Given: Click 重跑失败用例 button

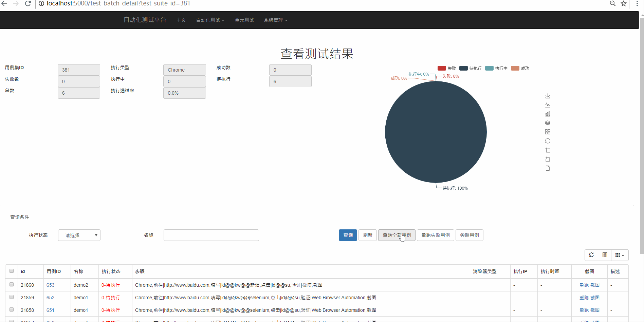Looking at the screenshot, I should (x=436, y=235).
